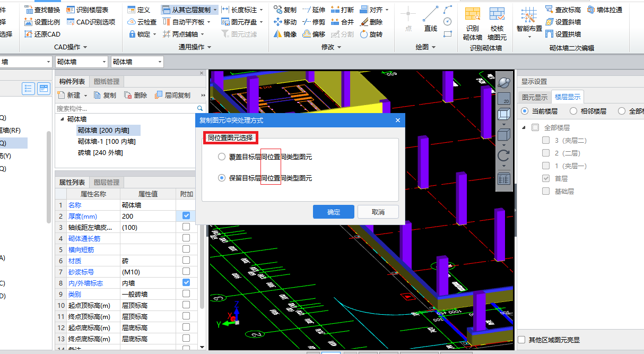Click 设置拱墙 tool
The image size is (644, 354).
pos(563,34)
